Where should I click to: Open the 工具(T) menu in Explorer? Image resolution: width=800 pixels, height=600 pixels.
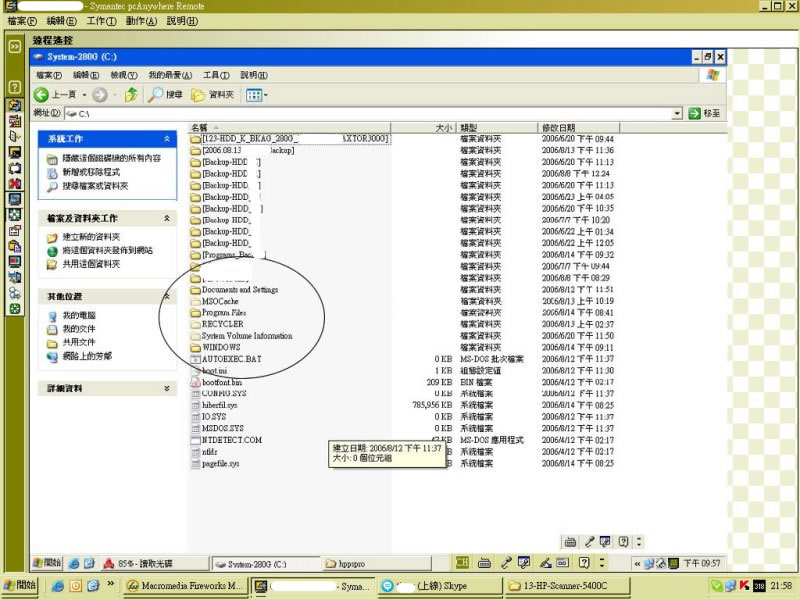(x=216, y=75)
